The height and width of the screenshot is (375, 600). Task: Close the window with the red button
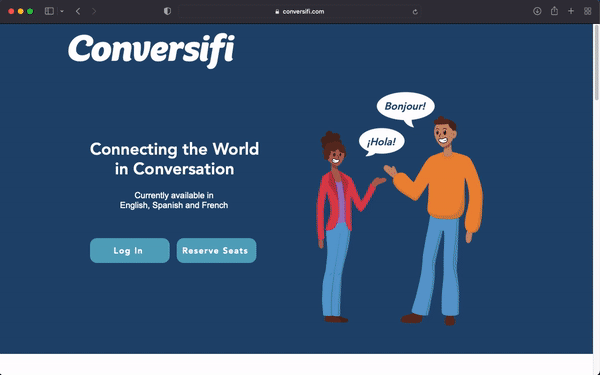11,11
